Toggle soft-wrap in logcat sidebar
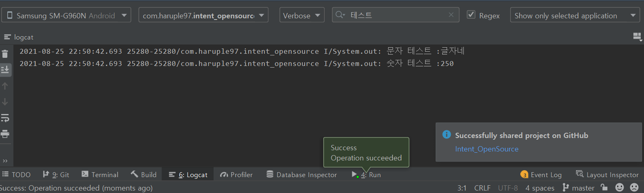Screen dimensions: 644x193 [5, 118]
